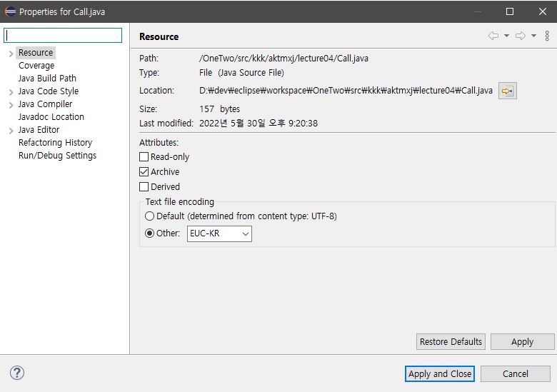Image resolution: width=557 pixels, height=392 pixels.
Task: Open the view menu three-dots icon
Action: (x=547, y=36)
